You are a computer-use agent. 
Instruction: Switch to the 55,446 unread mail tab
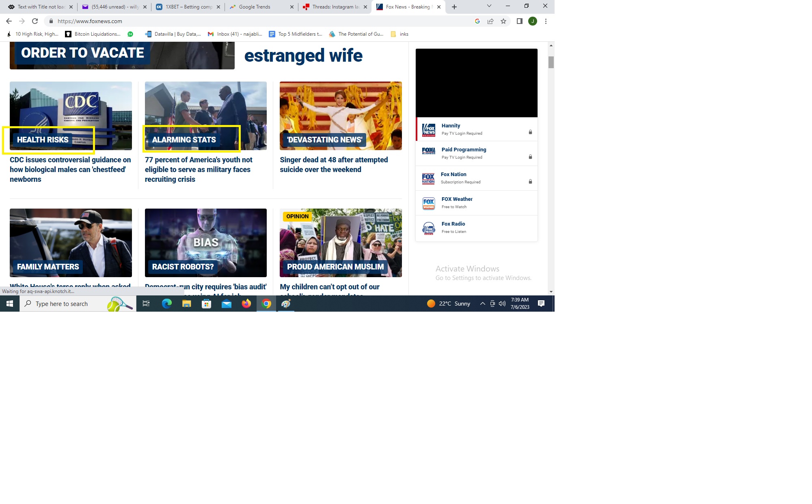tap(114, 7)
